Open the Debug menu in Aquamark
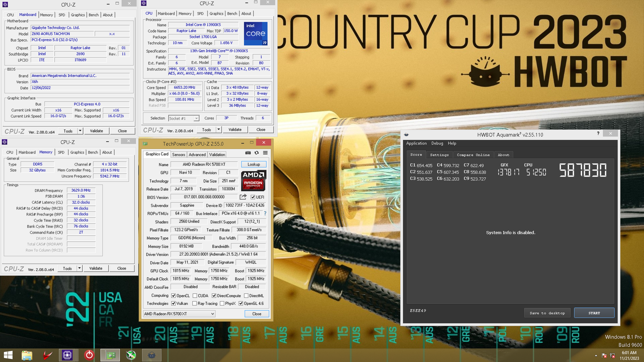 pyautogui.click(x=437, y=143)
